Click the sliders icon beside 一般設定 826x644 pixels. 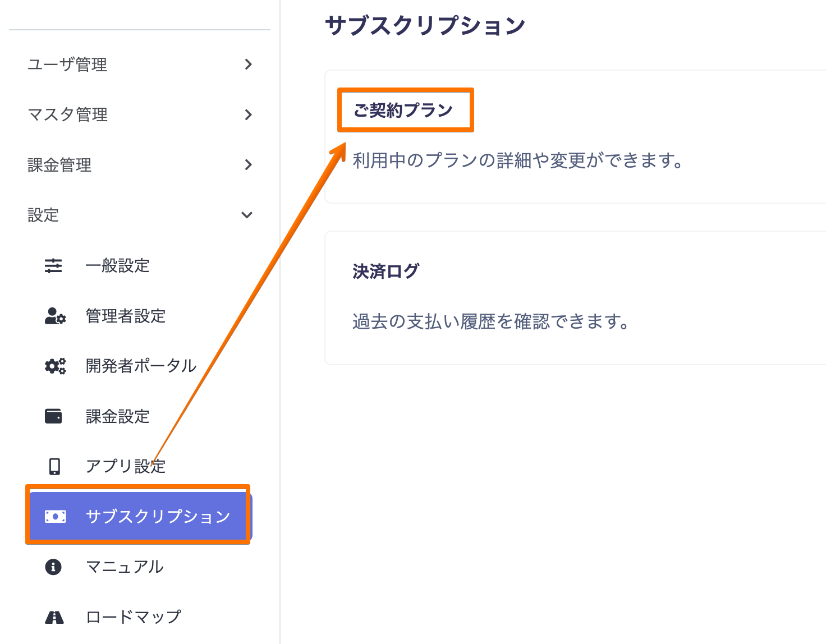coord(53,265)
